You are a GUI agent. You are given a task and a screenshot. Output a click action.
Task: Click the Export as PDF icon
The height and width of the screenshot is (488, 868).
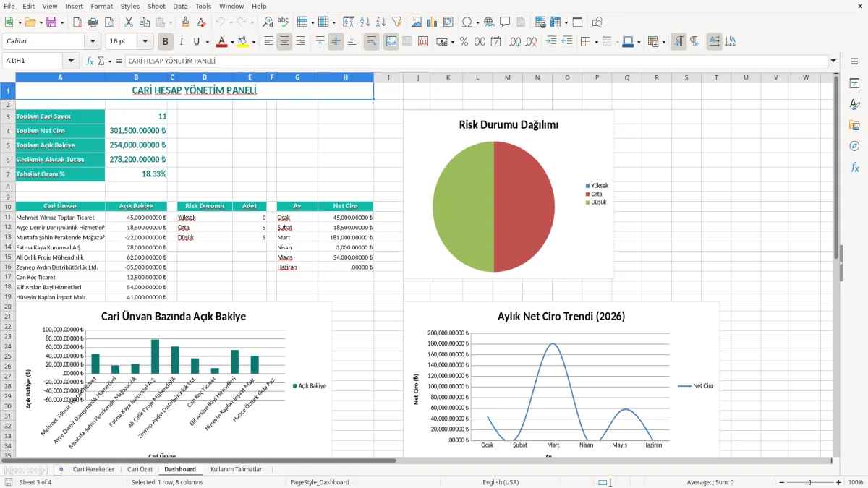(79, 22)
